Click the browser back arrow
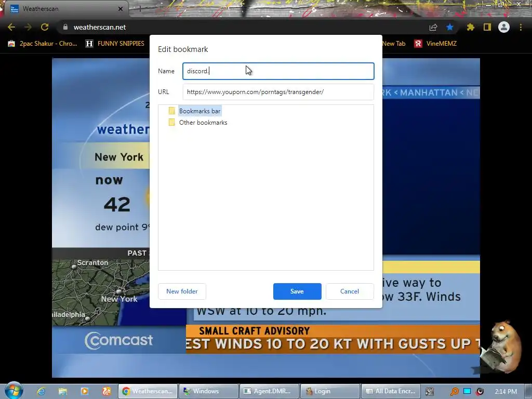The image size is (532, 399). pyautogui.click(x=11, y=27)
